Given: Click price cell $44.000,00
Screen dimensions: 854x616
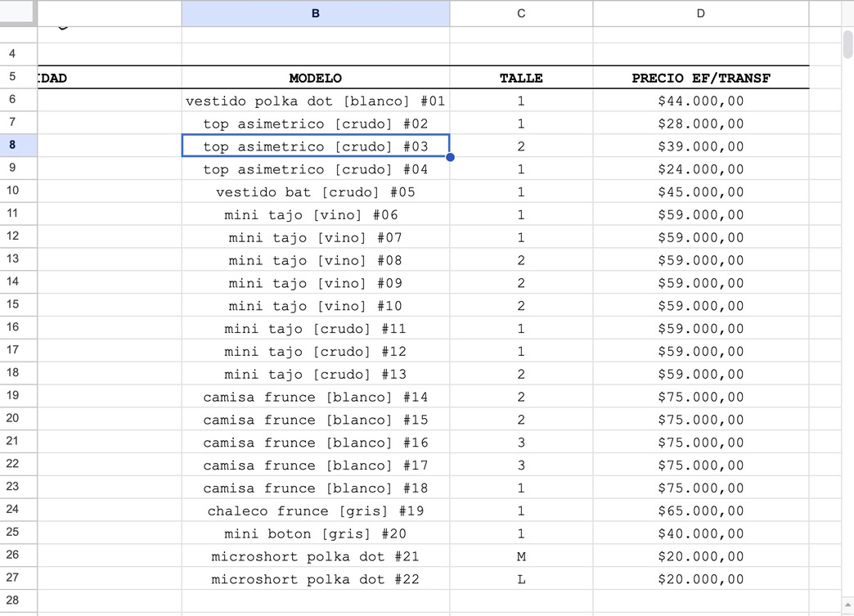Looking at the screenshot, I should tap(700, 101).
